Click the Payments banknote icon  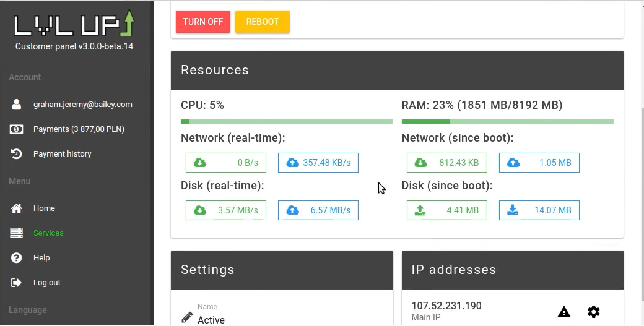tap(17, 129)
